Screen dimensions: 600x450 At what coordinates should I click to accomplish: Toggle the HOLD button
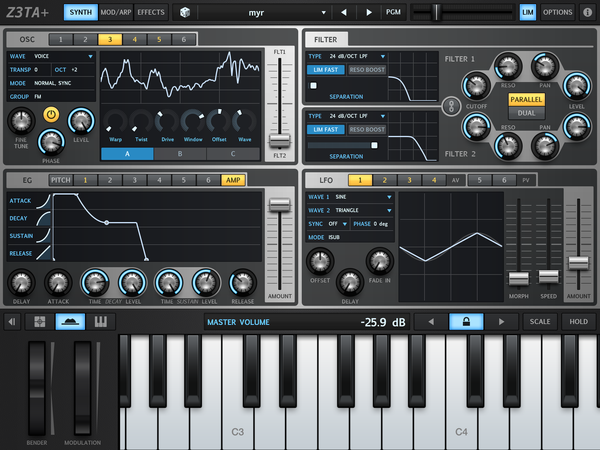pos(578,322)
